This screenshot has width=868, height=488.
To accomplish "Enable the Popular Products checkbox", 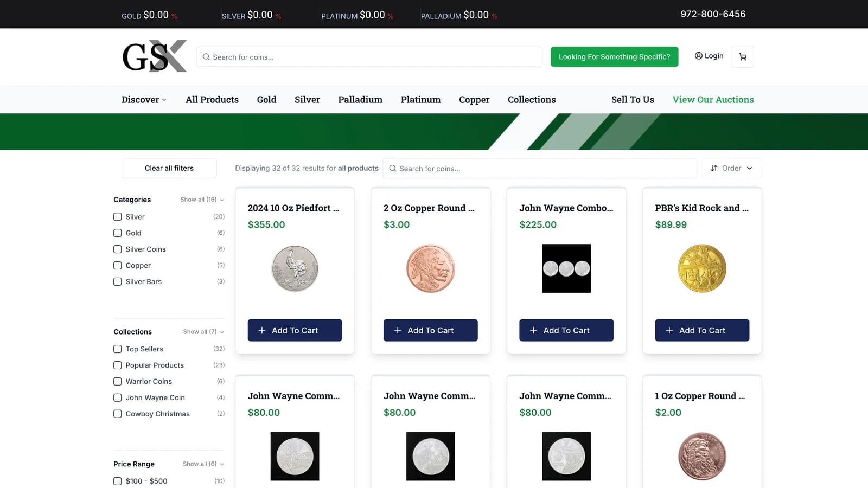I will (x=117, y=365).
